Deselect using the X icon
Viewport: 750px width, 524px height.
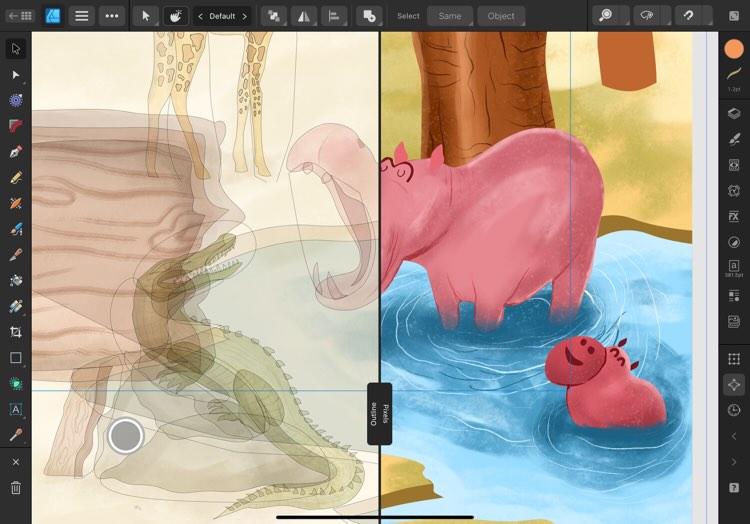(x=16, y=462)
